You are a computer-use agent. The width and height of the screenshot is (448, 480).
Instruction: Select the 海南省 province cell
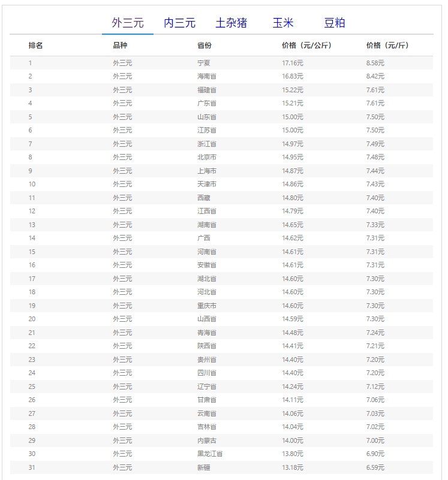pos(207,76)
